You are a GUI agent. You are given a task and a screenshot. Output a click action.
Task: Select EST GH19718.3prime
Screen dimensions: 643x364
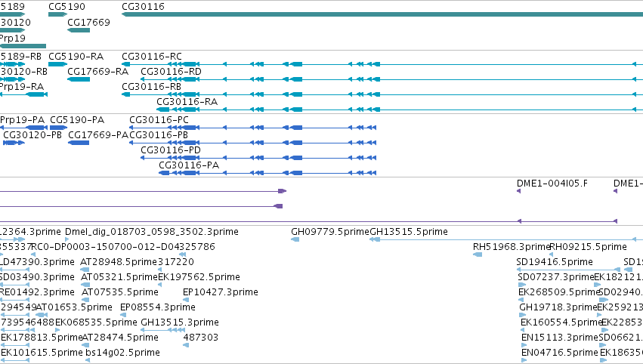coord(522,315)
